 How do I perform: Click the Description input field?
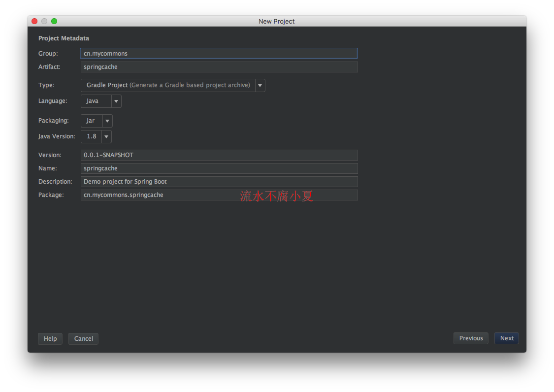[219, 182]
